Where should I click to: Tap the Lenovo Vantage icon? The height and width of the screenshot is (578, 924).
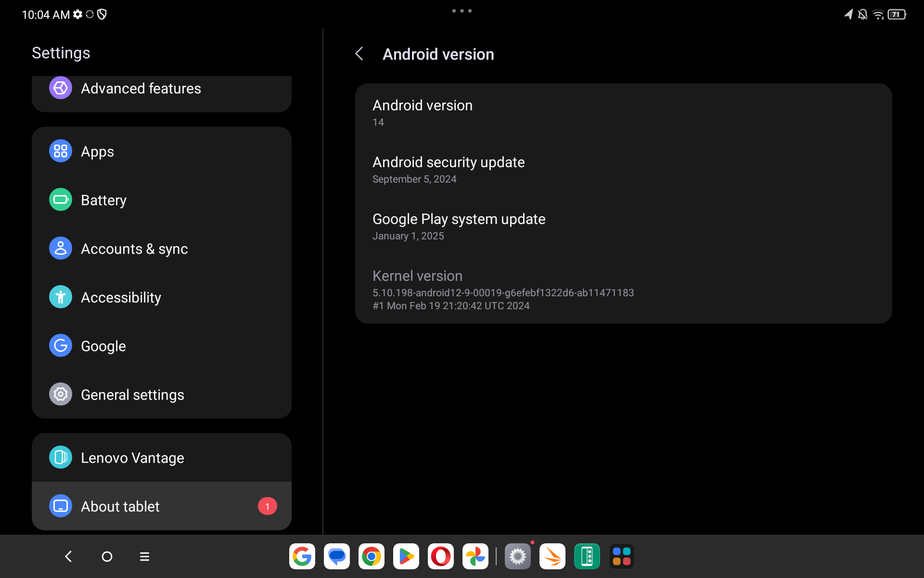point(61,458)
